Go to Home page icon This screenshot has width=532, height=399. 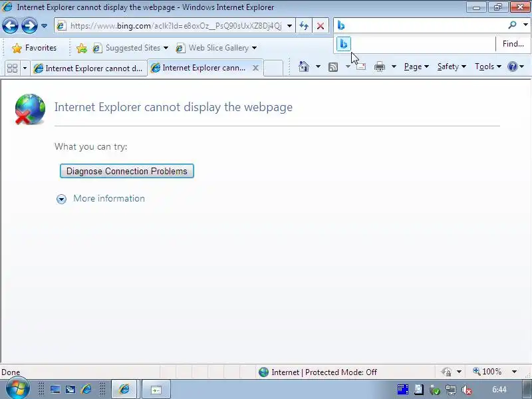[304, 66]
